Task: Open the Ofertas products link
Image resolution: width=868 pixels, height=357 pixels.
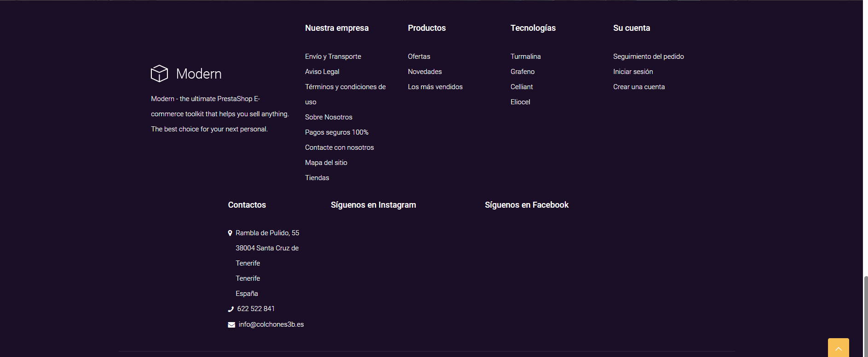Action: (419, 57)
